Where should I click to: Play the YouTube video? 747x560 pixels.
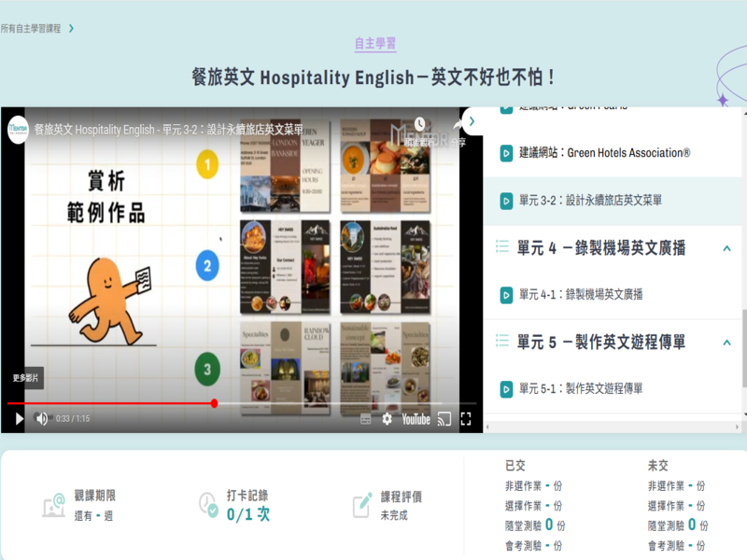19,419
